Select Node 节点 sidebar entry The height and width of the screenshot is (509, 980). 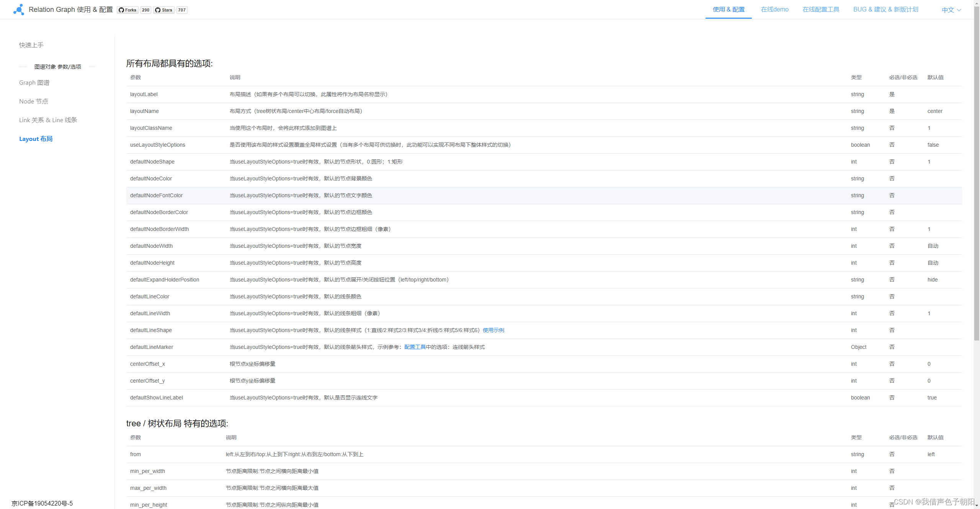(34, 101)
